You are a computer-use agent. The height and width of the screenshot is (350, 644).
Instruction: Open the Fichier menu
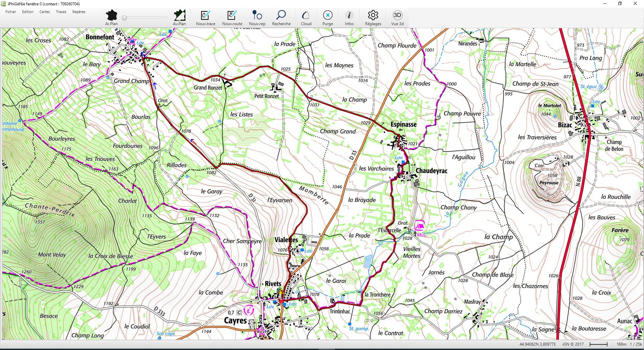pos(11,12)
